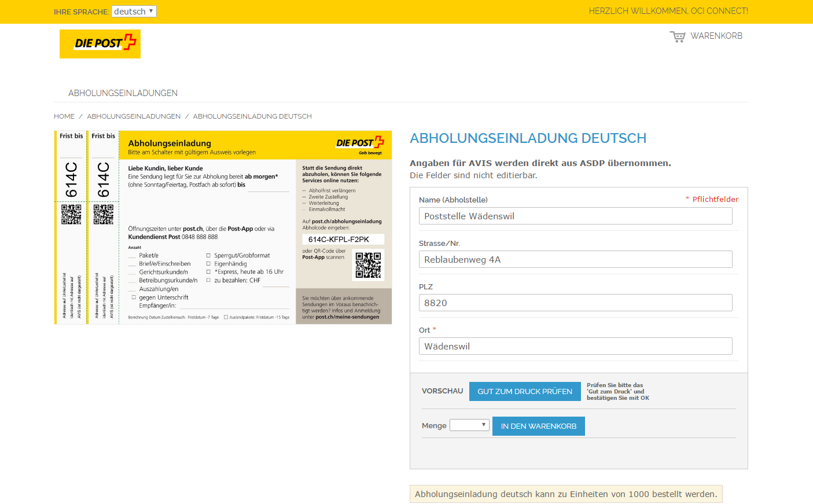This screenshot has width=813, height=504.
Task: Go to HOME breadcrumb
Action: tap(64, 116)
